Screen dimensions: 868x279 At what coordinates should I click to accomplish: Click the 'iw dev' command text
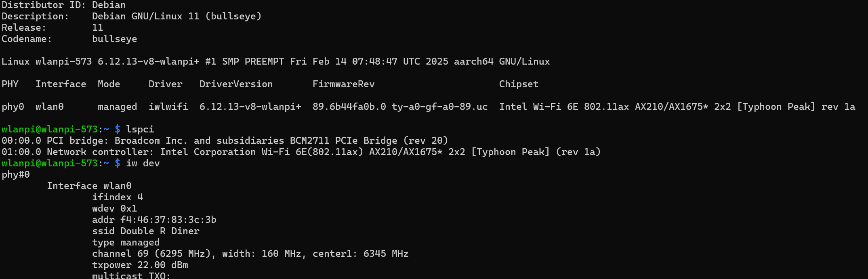143,164
